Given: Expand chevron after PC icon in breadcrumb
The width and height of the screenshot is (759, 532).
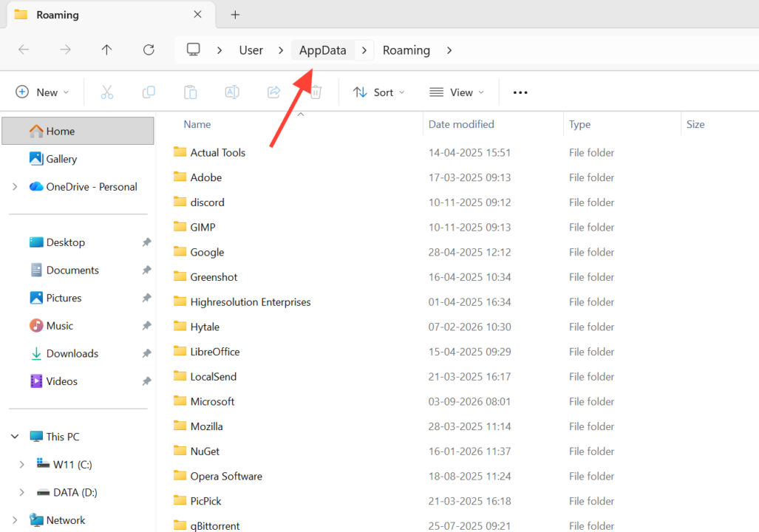Looking at the screenshot, I should pos(219,50).
